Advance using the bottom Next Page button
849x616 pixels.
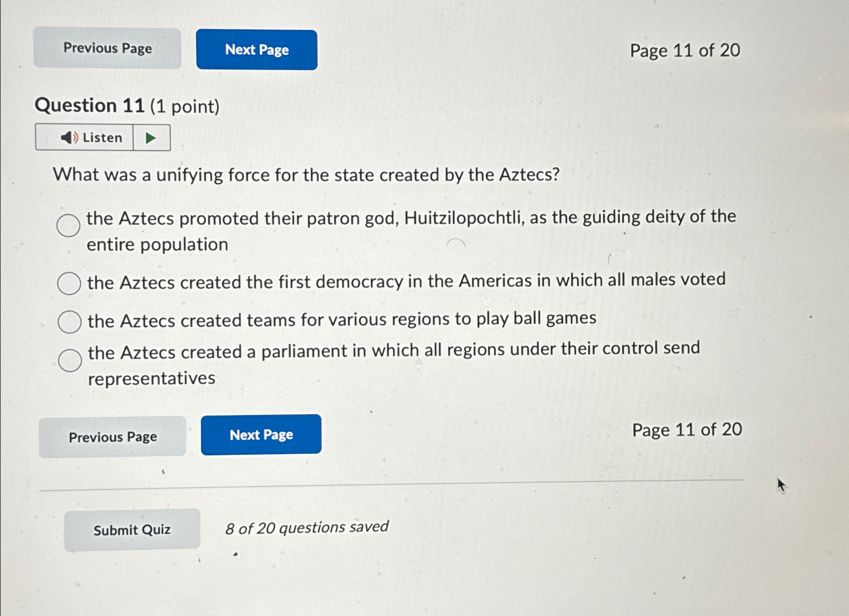262,435
